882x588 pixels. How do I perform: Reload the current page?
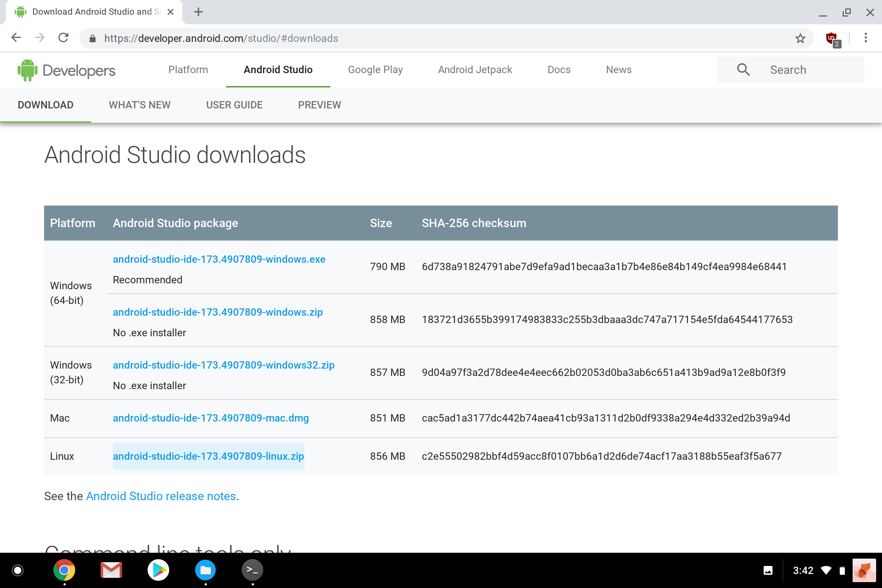pos(63,38)
